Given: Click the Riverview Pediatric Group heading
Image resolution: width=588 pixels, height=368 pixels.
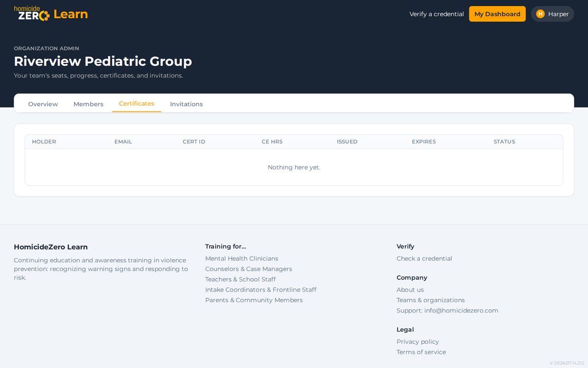Looking at the screenshot, I should pyautogui.click(x=103, y=61).
